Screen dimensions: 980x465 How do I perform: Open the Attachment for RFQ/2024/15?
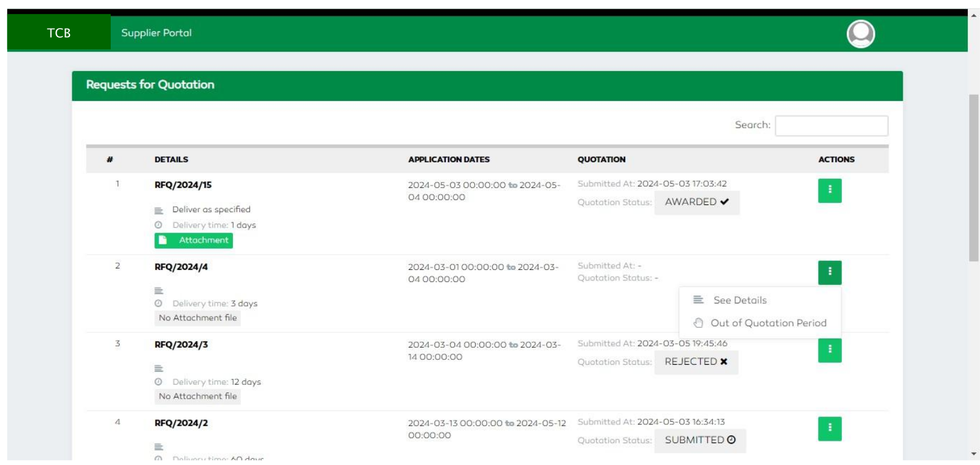(x=193, y=240)
